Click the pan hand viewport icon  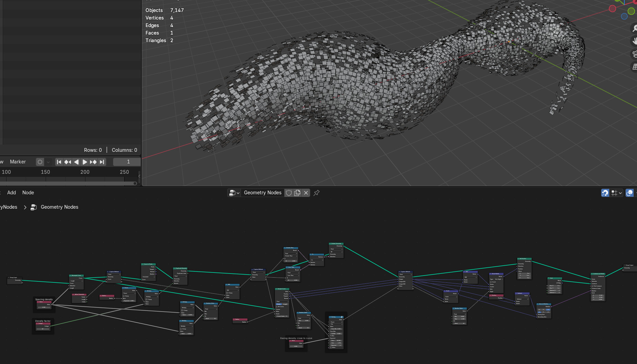click(634, 41)
